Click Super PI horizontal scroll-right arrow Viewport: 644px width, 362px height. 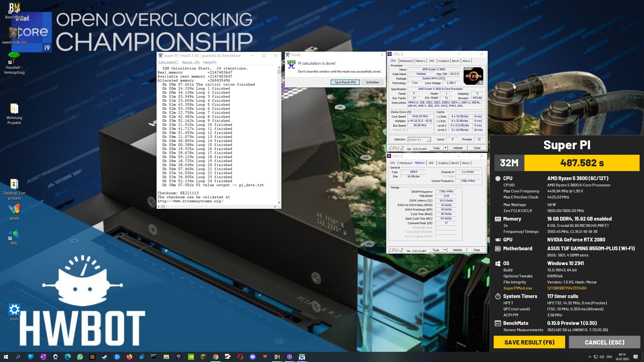click(275, 206)
